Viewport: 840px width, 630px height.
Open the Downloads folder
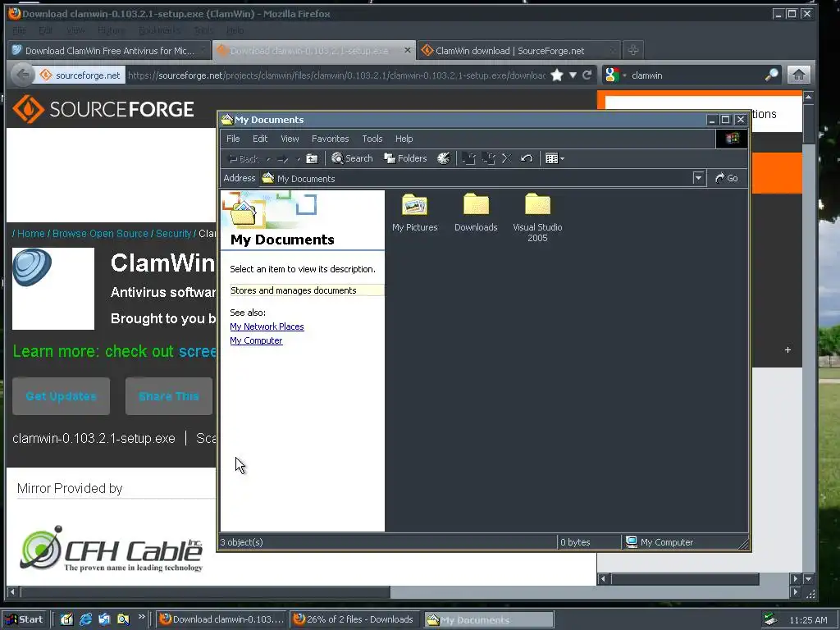point(476,212)
